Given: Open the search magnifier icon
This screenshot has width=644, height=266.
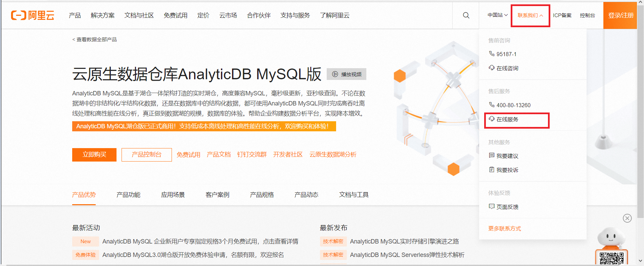Looking at the screenshot, I should click(x=466, y=15).
